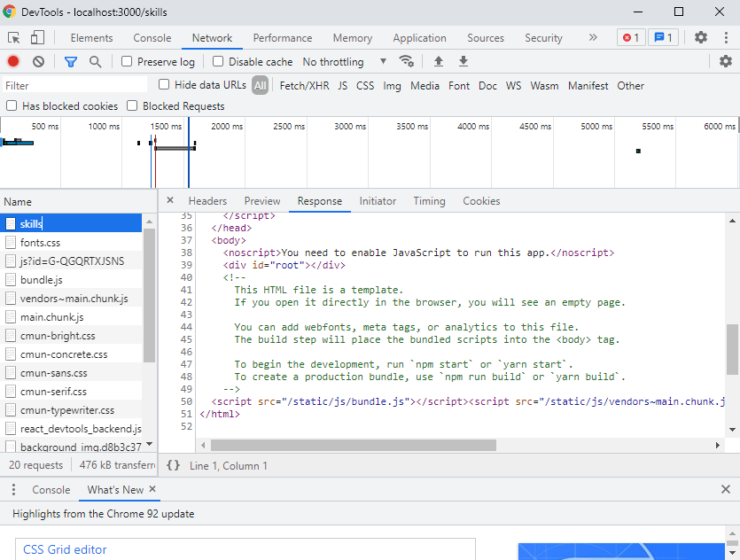The width and height of the screenshot is (740, 560).
Task: Select the All filter type
Action: point(260,85)
